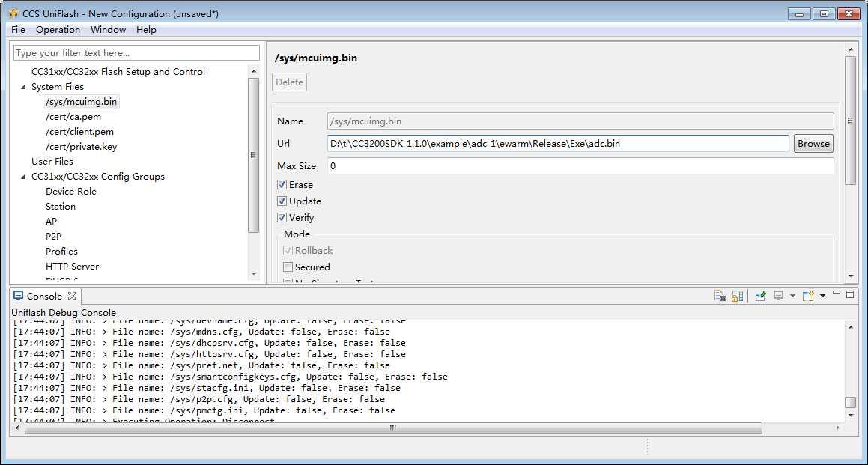Pin the console view
The image size is (868, 465).
tap(761, 297)
